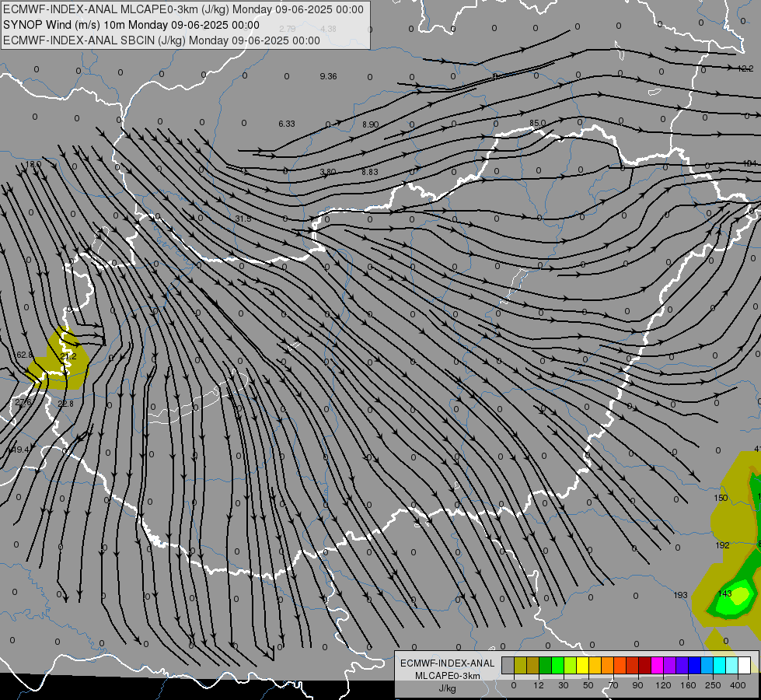Viewport: 761px width, 700px height.
Task: Click the map value 192
Action: pos(723,545)
